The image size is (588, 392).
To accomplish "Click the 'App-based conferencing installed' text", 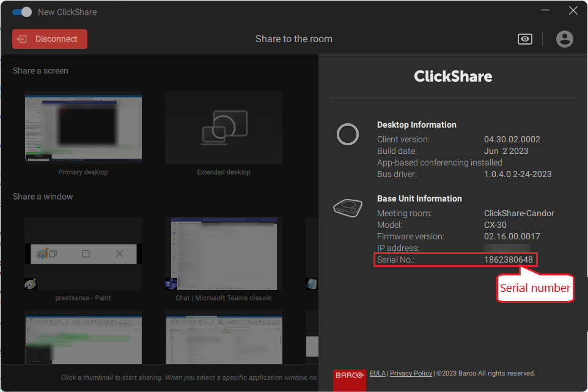I will (439, 162).
